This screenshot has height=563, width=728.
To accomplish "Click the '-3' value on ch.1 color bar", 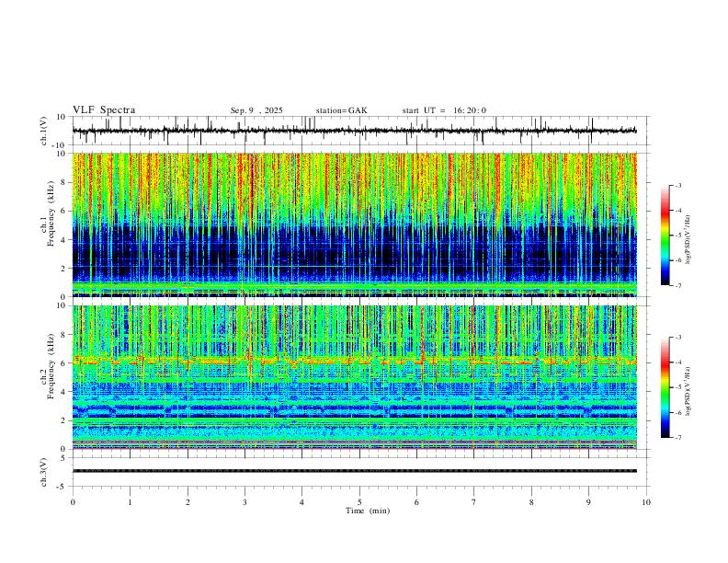I will 677,185.
